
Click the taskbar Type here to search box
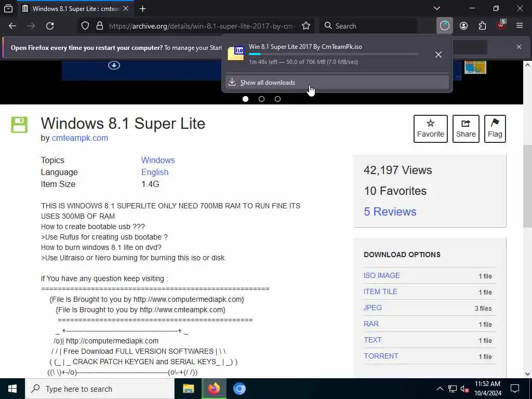pos(100,389)
